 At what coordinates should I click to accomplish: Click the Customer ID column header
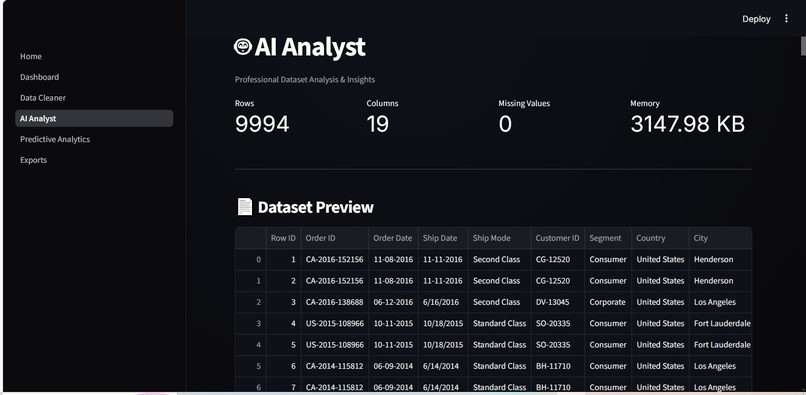click(558, 238)
